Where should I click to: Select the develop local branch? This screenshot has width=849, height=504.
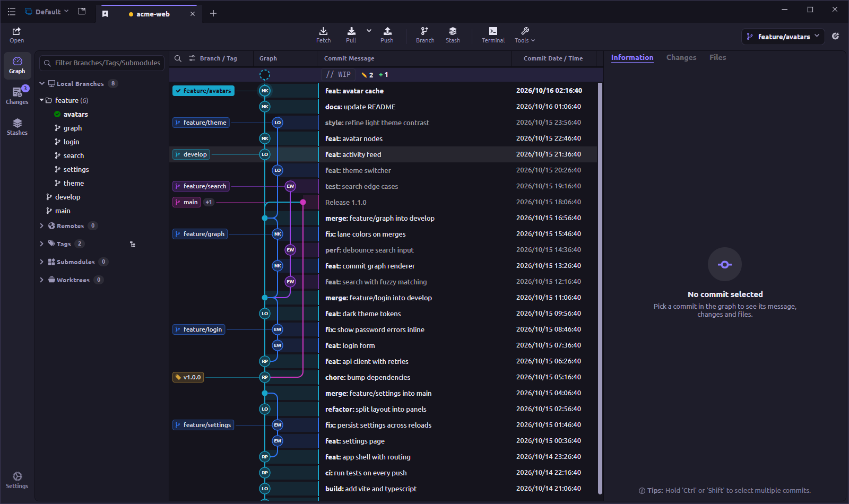(68, 197)
